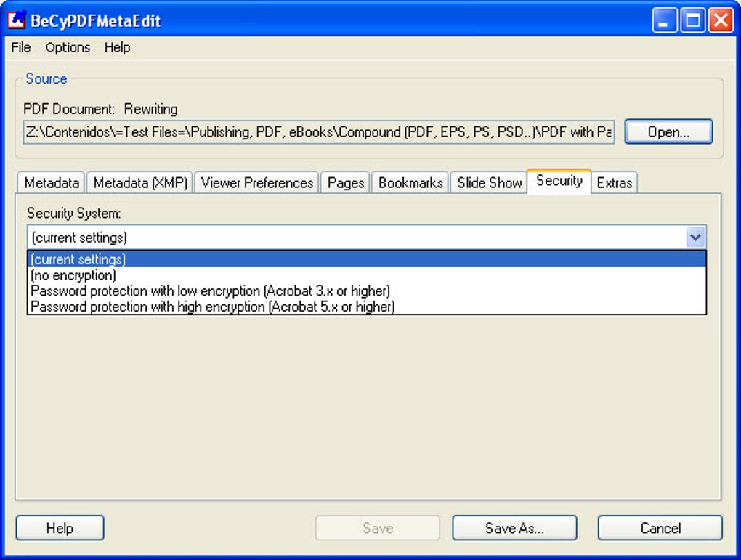Click the Help button at bottom

click(x=60, y=528)
